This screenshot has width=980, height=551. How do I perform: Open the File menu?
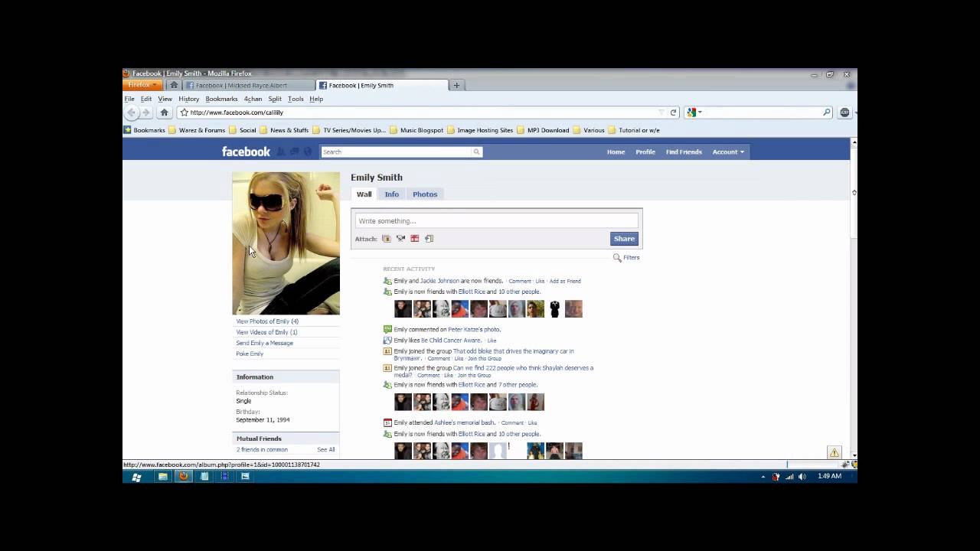pyautogui.click(x=129, y=99)
